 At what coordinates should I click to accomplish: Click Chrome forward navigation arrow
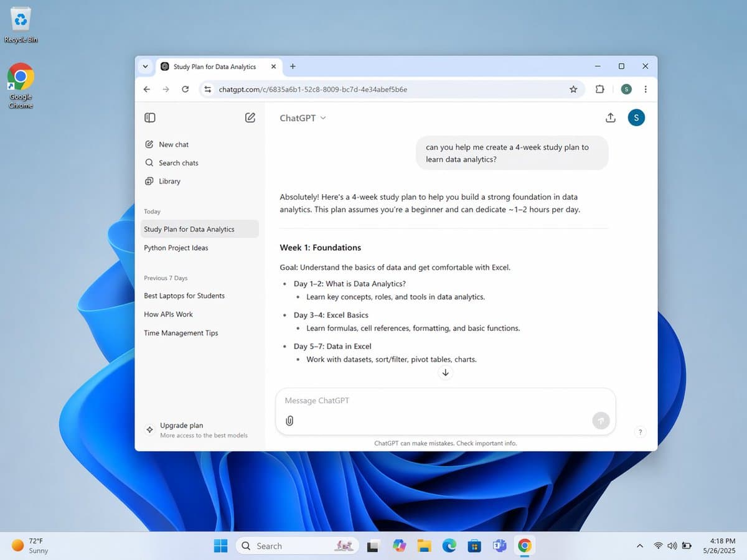(x=166, y=90)
